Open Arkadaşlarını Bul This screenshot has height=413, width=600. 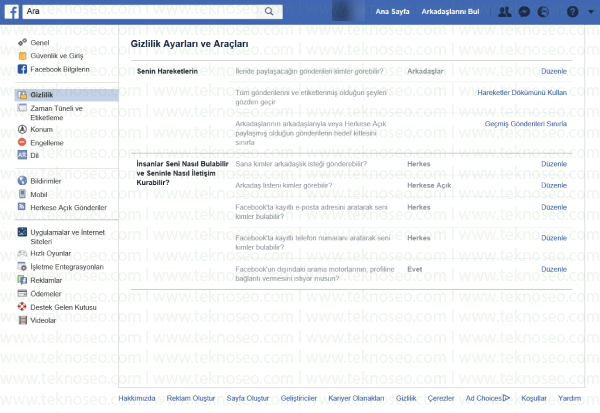(x=450, y=12)
